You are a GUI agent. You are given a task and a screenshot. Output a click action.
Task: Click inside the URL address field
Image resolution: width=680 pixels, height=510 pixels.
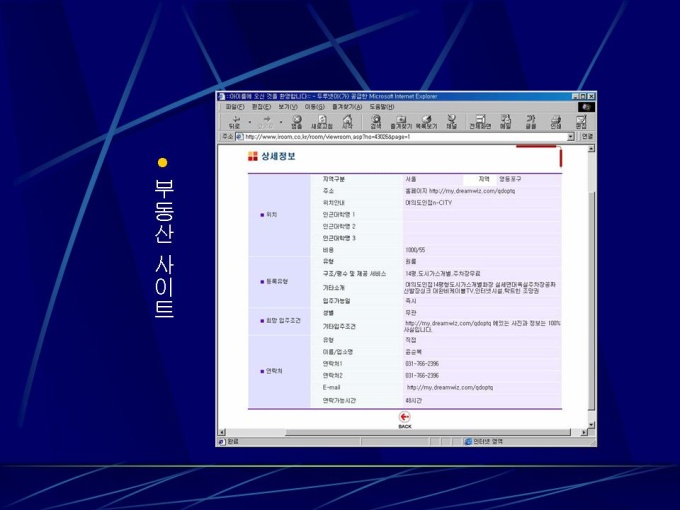(x=400, y=136)
